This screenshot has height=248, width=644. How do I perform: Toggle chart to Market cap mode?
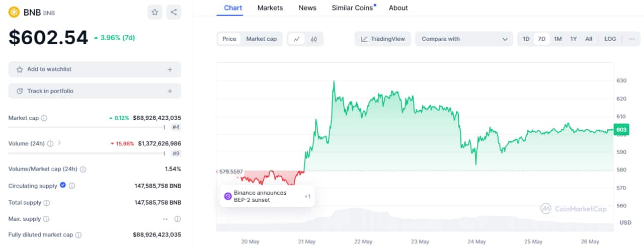261,39
